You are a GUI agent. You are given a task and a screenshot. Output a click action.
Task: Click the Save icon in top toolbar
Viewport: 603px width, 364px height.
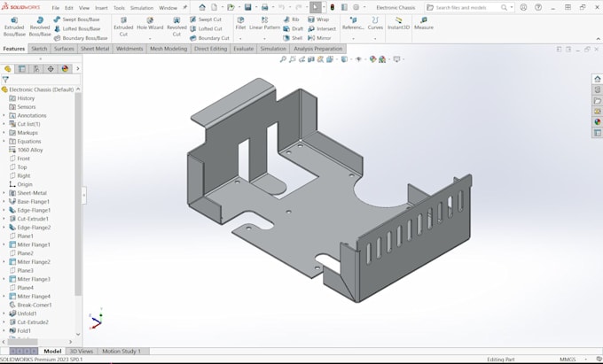pos(248,7)
